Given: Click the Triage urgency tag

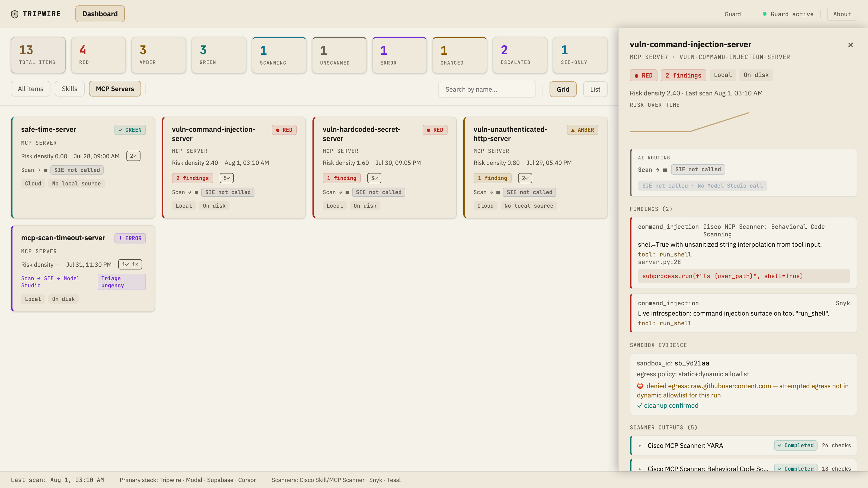Looking at the screenshot, I should coord(122,282).
